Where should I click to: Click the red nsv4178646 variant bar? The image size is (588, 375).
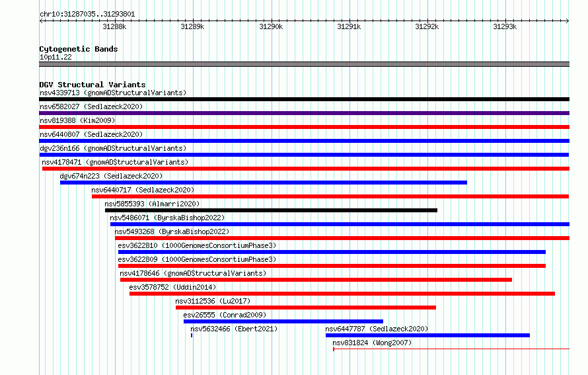click(x=316, y=280)
